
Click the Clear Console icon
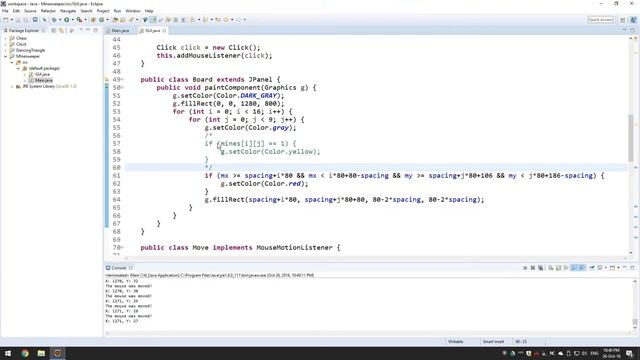(551, 268)
